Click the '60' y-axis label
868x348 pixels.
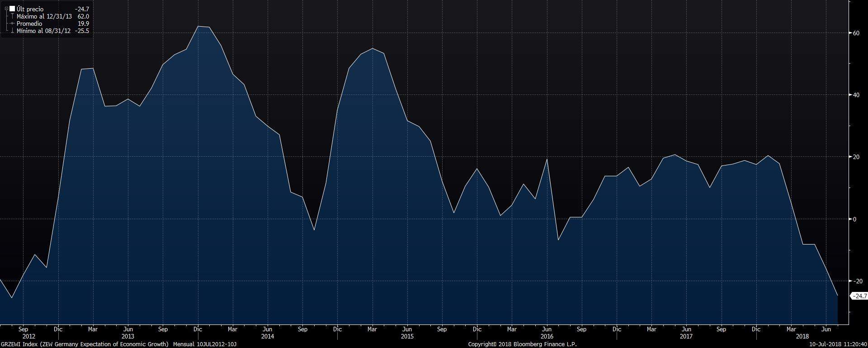856,33
